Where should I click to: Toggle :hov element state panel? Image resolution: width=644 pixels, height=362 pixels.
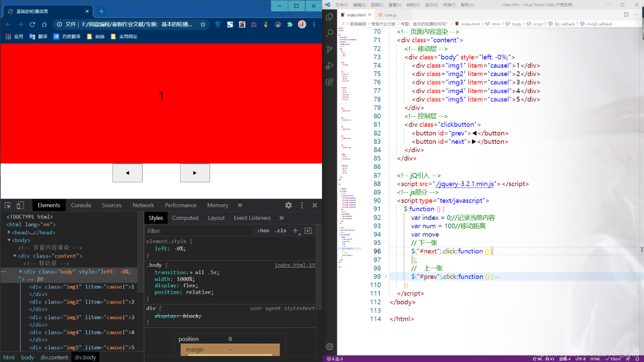263,231
